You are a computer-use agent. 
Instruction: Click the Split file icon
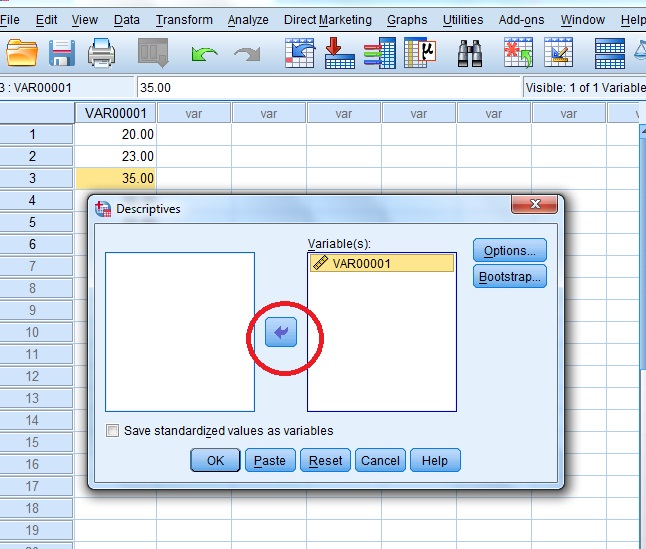point(610,53)
